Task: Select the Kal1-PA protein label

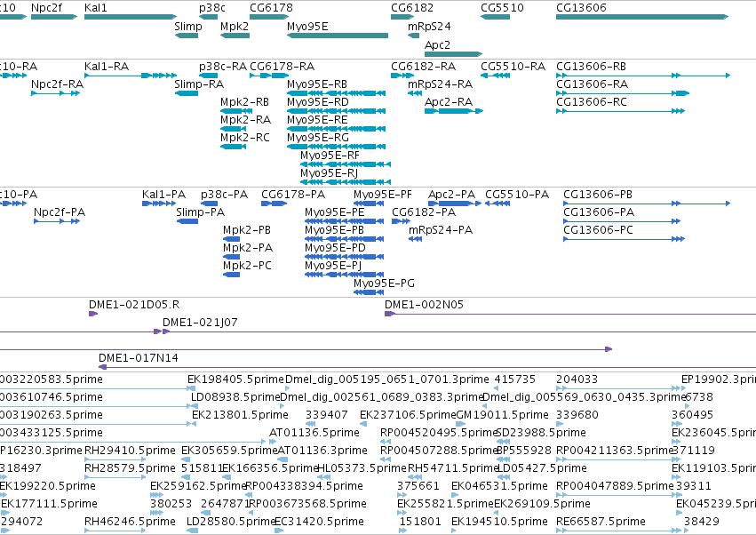Action: (x=164, y=195)
